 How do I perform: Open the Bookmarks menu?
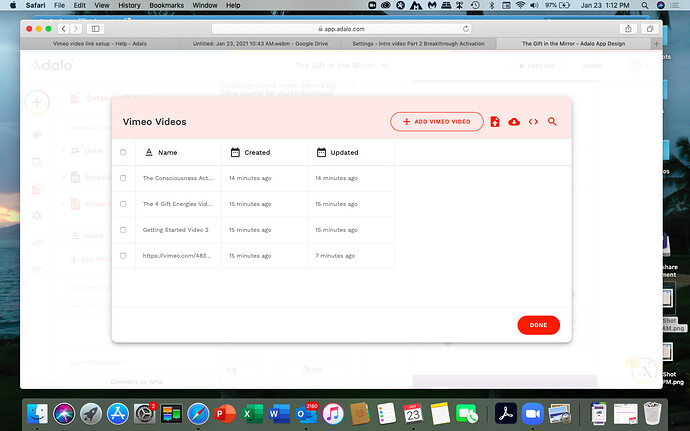pos(166,5)
